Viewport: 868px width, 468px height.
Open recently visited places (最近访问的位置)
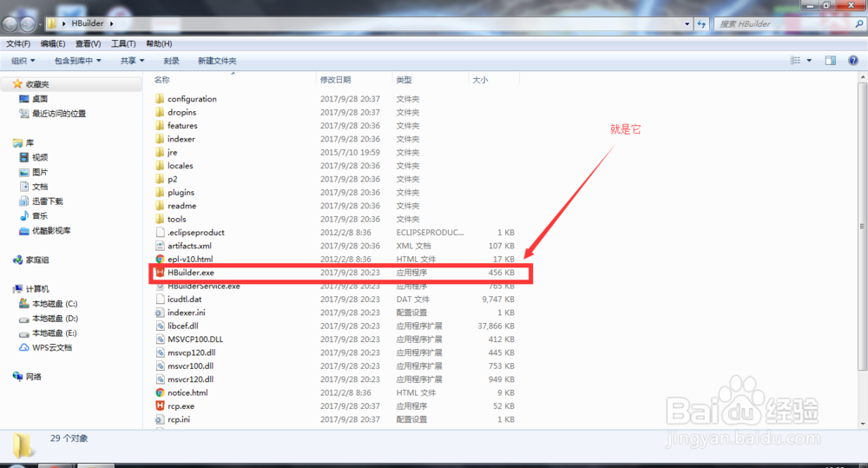tap(53, 114)
